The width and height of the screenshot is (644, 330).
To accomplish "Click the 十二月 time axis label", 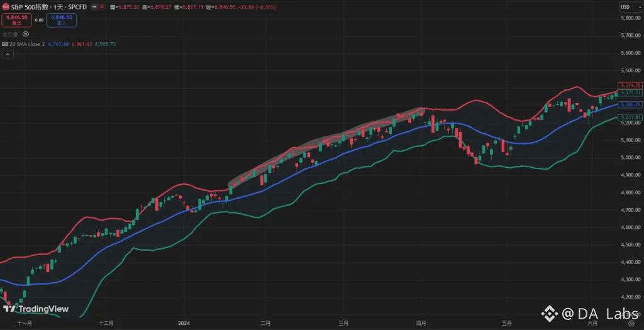I will click(x=106, y=324).
